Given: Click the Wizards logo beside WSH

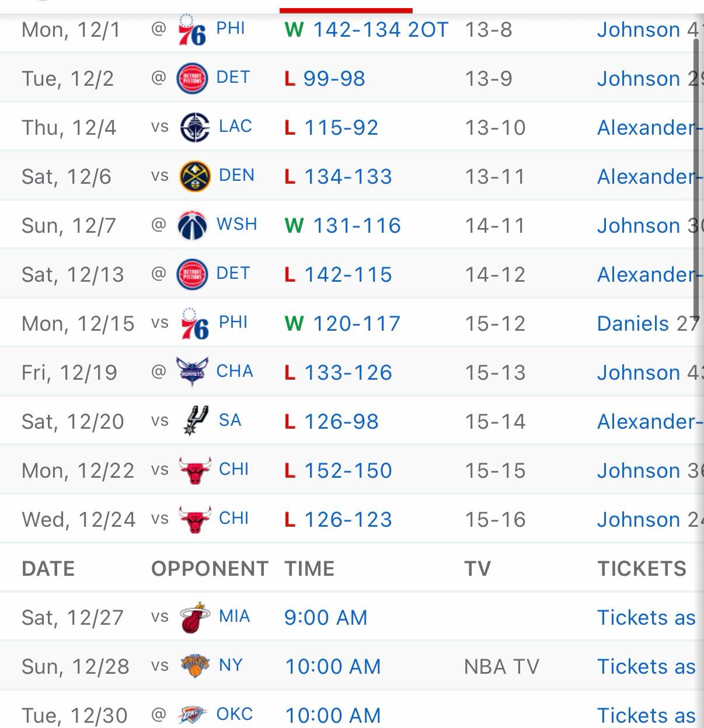Looking at the screenshot, I should pyautogui.click(x=192, y=225).
